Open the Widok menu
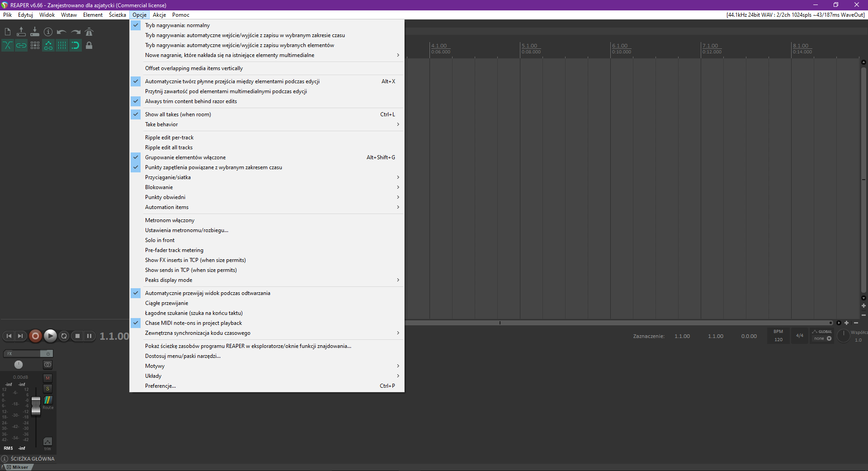 pyautogui.click(x=47, y=15)
